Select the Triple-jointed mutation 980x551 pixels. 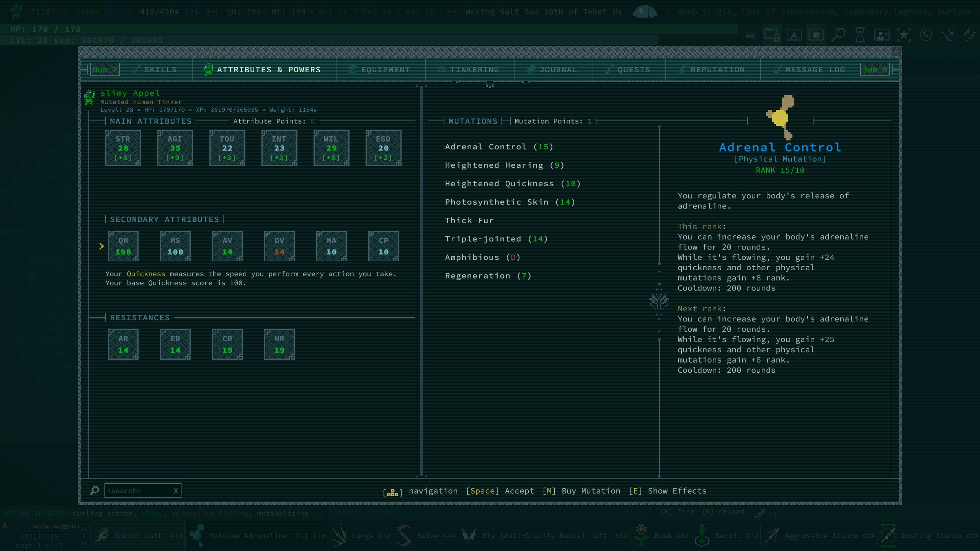click(x=496, y=239)
